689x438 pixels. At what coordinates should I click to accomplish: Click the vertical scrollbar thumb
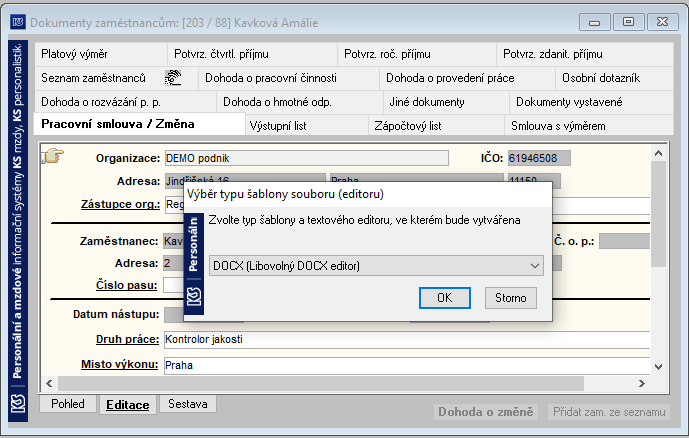pos(658,214)
